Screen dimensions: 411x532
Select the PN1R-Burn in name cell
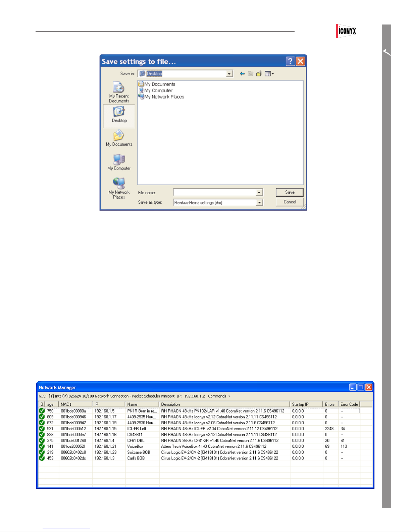142,411
